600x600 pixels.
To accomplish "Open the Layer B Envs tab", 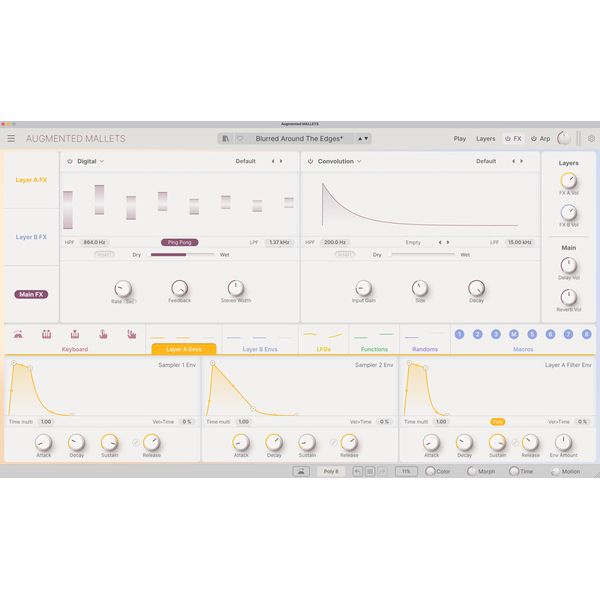I will click(260, 349).
